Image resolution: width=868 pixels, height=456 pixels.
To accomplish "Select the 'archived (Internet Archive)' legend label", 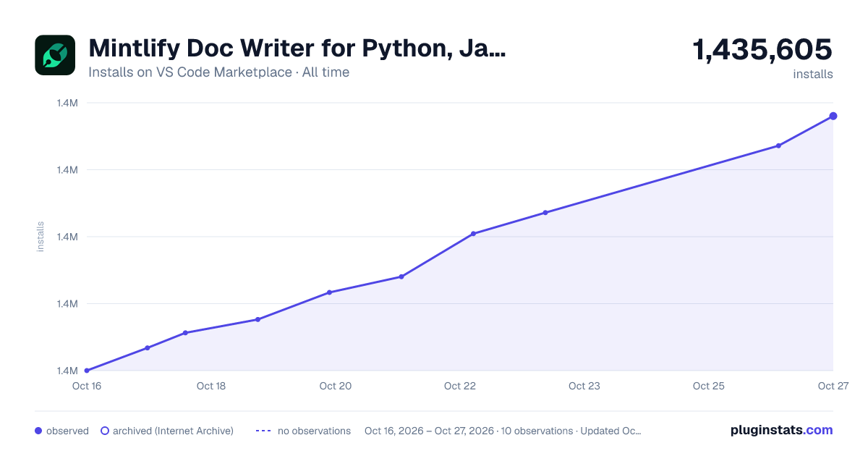I will 173,431.
